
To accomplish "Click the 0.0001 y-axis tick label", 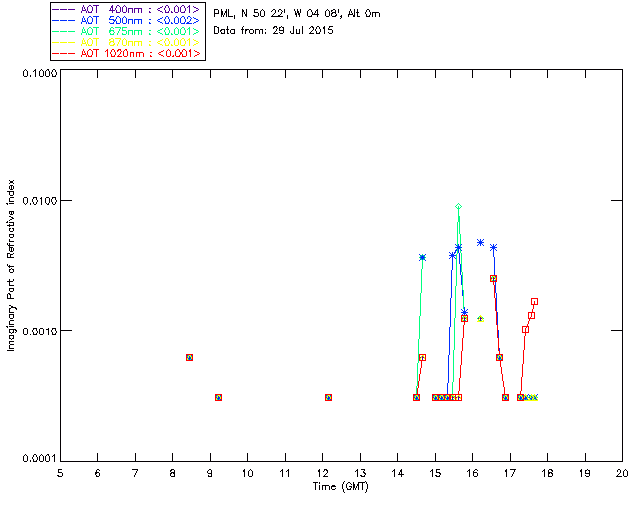I will (x=39, y=459).
